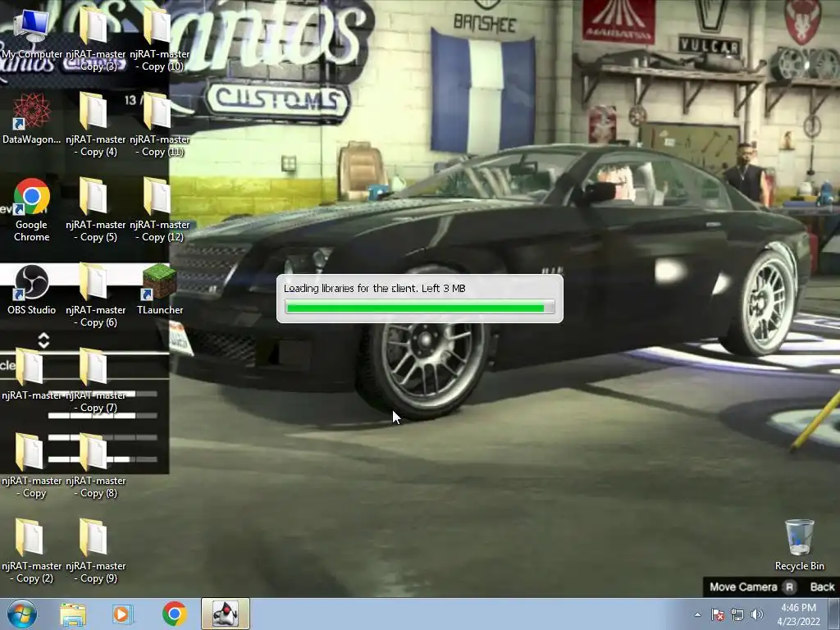Open the network status tray icon

tap(737, 614)
